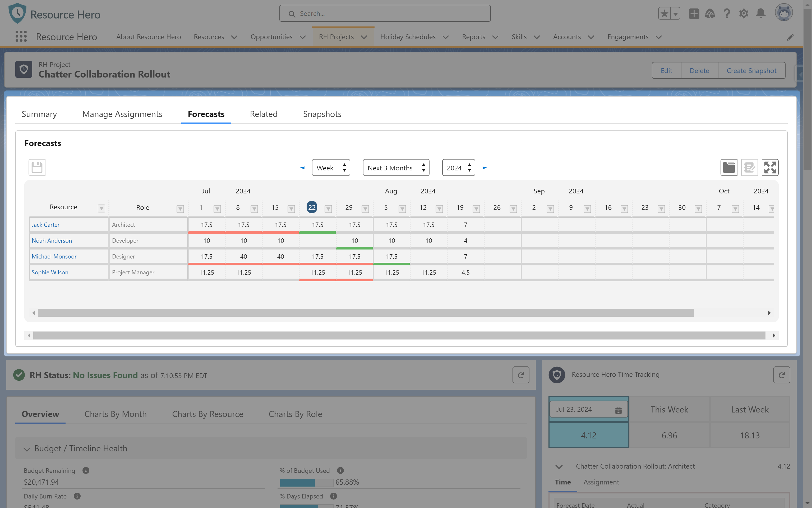Click right arrow of grid scrollbar
812x508 pixels.
[x=769, y=313]
